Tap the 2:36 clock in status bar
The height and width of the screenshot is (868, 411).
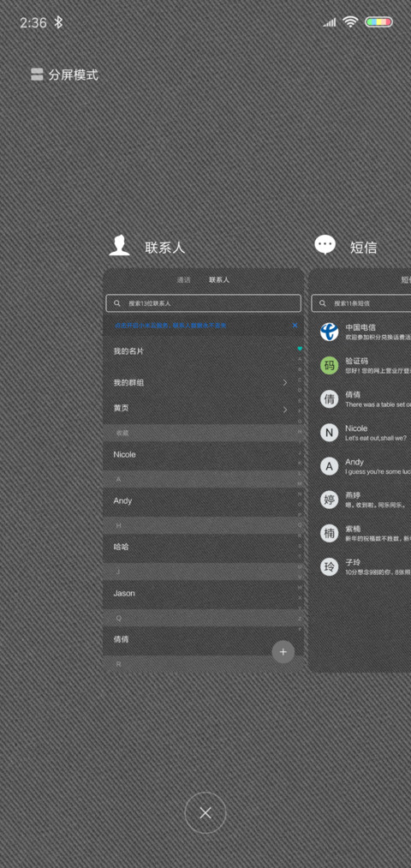coord(33,22)
